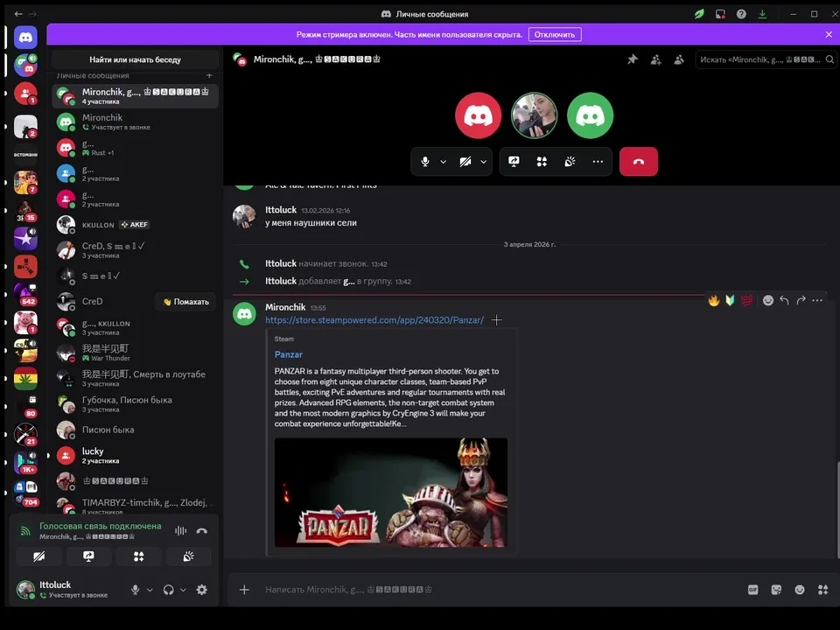This screenshot has width=840, height=630.
Task: Open the Steam Panzar store link
Action: [374, 320]
